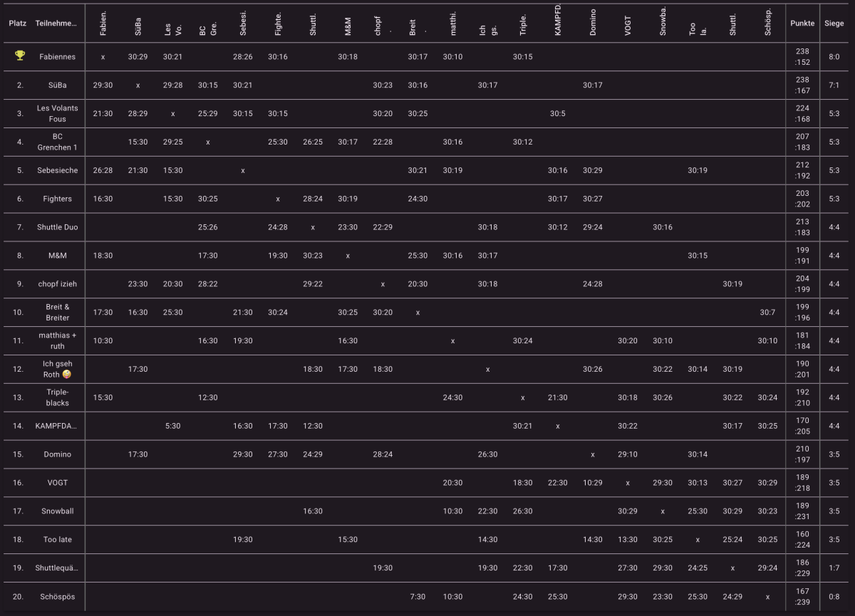Select the Siege column header

(x=834, y=24)
